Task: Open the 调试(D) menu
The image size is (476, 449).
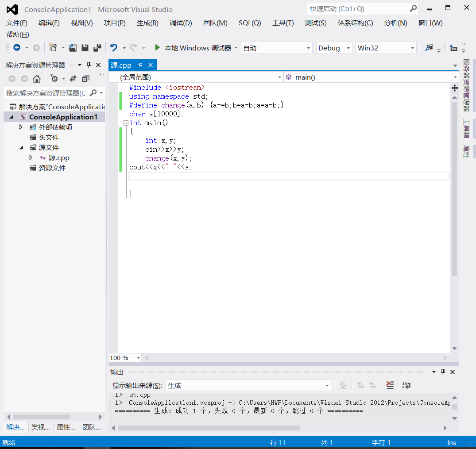Action: coord(181,23)
